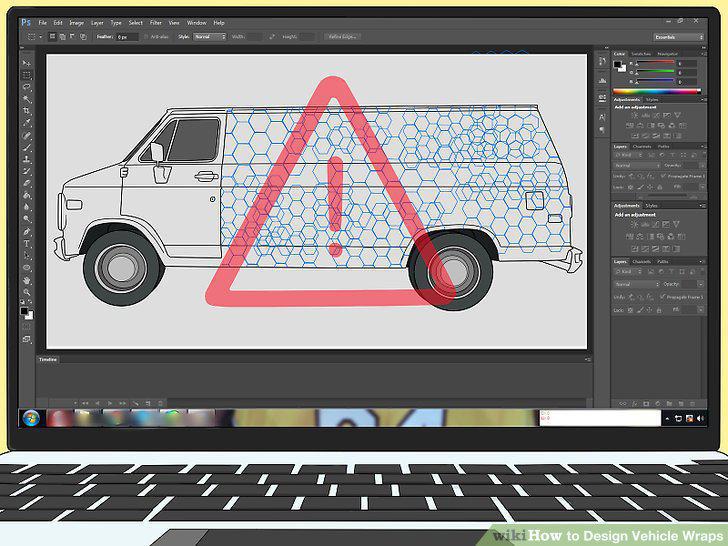Open the Timeline panel options menu

[587, 359]
